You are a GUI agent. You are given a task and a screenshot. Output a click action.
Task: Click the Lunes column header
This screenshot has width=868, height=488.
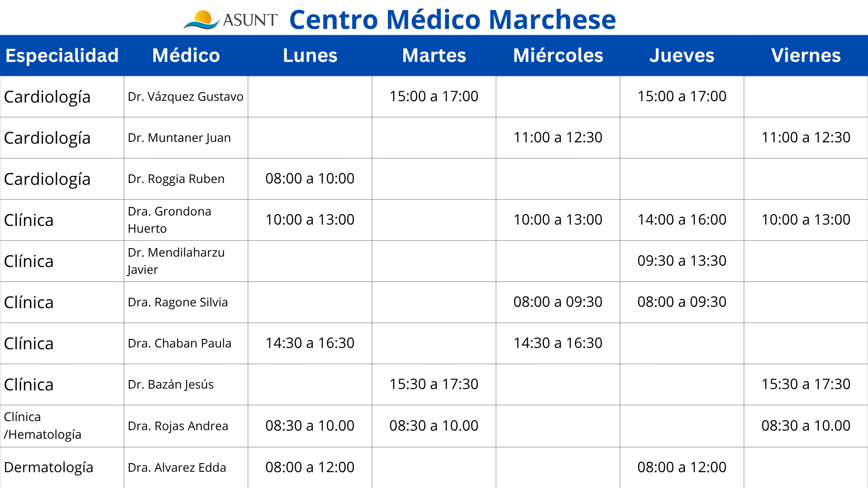(x=310, y=56)
